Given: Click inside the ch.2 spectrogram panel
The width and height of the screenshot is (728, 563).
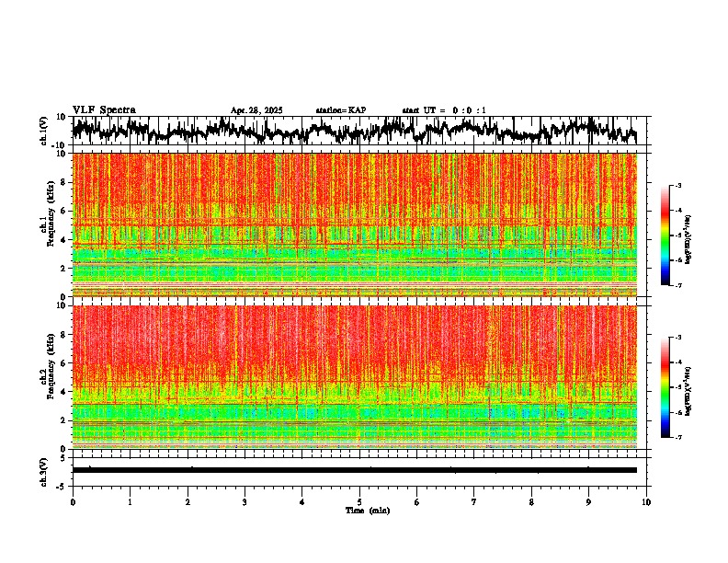Looking at the screenshot, I should pyautogui.click(x=355, y=377).
